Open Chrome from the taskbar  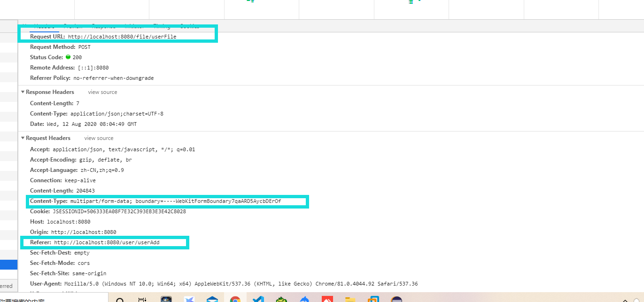point(235,299)
